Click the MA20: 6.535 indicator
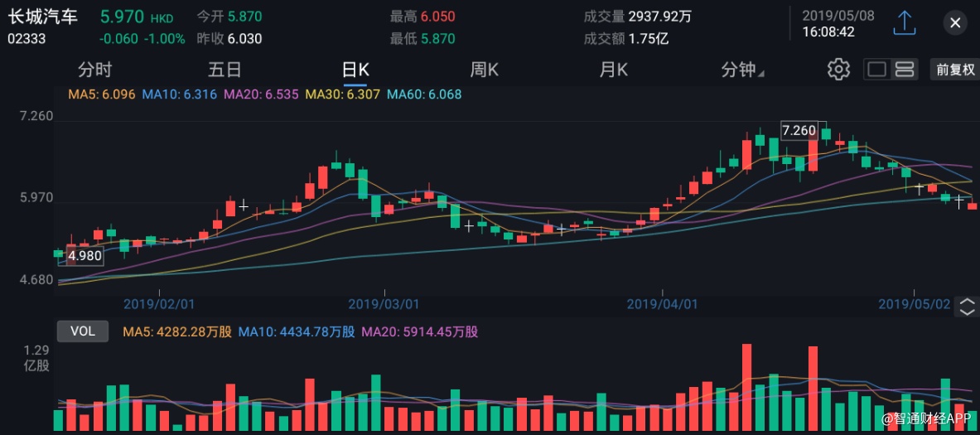The height and width of the screenshot is (435, 980). tap(261, 95)
